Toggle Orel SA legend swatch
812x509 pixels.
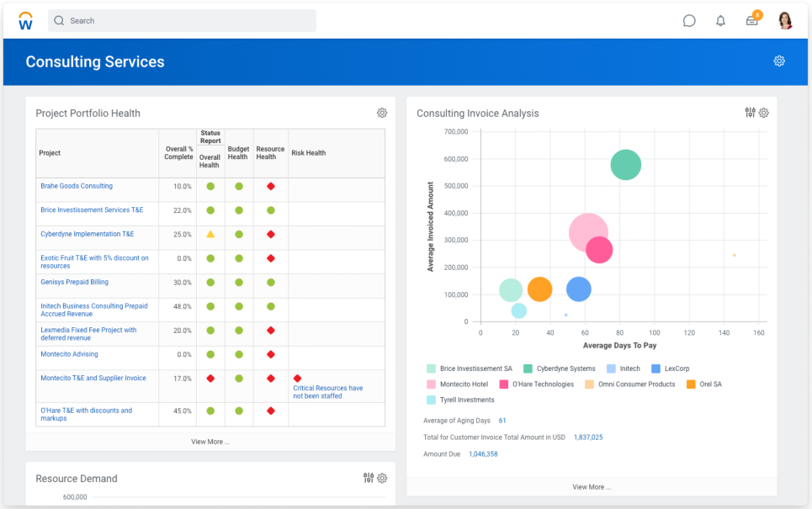(x=691, y=384)
